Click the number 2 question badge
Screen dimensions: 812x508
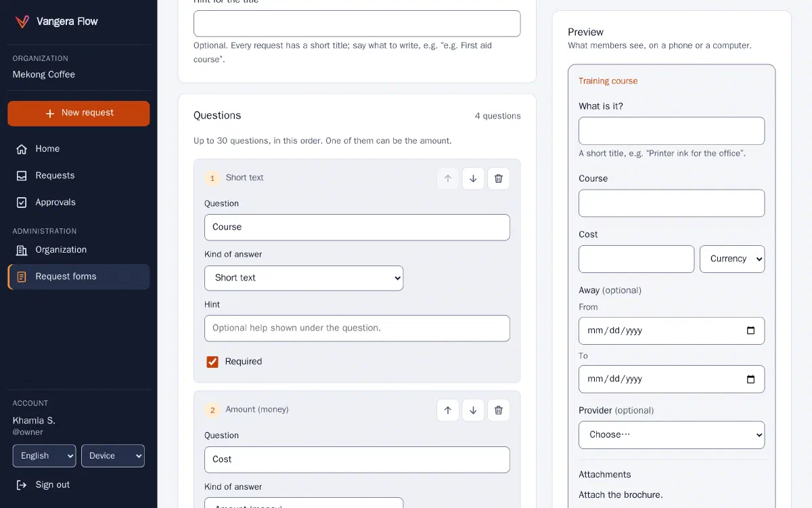click(x=212, y=410)
